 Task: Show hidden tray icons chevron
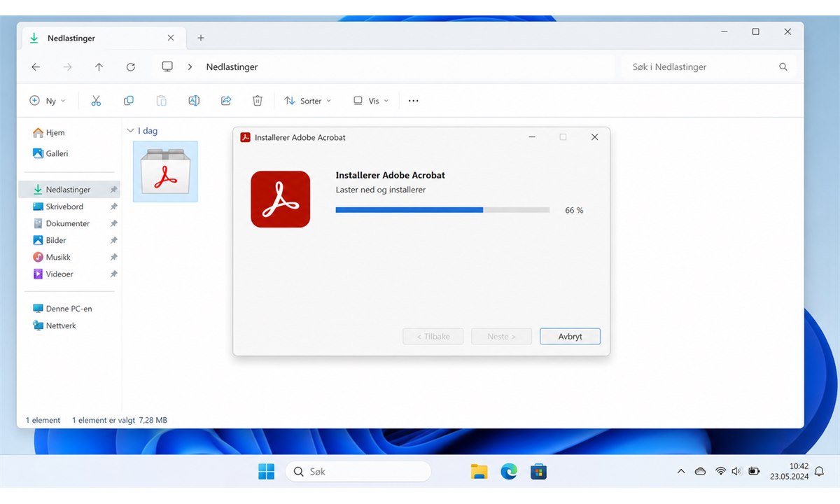pos(681,472)
